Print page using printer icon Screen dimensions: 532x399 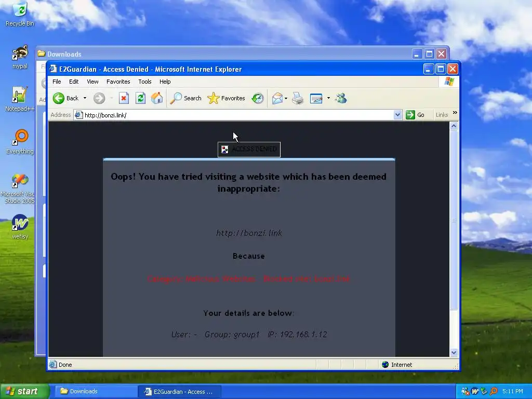tap(298, 98)
